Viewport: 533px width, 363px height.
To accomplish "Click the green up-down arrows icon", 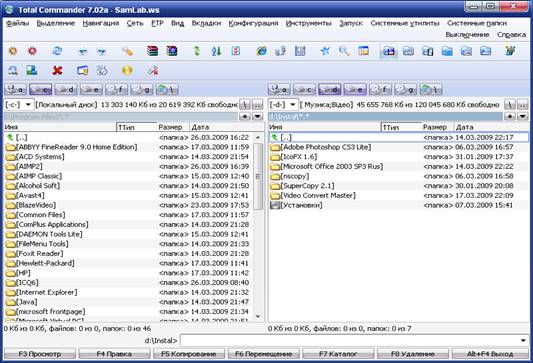I will point(197,51).
